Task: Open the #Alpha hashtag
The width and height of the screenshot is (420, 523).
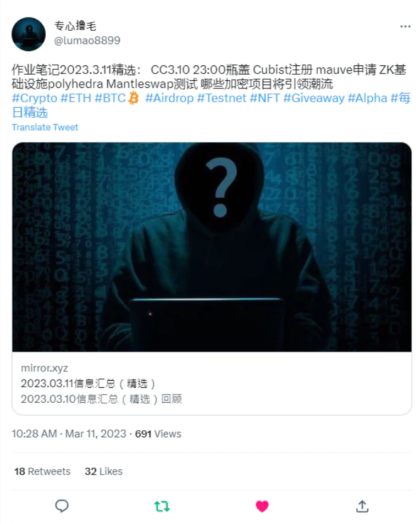Action: point(368,98)
